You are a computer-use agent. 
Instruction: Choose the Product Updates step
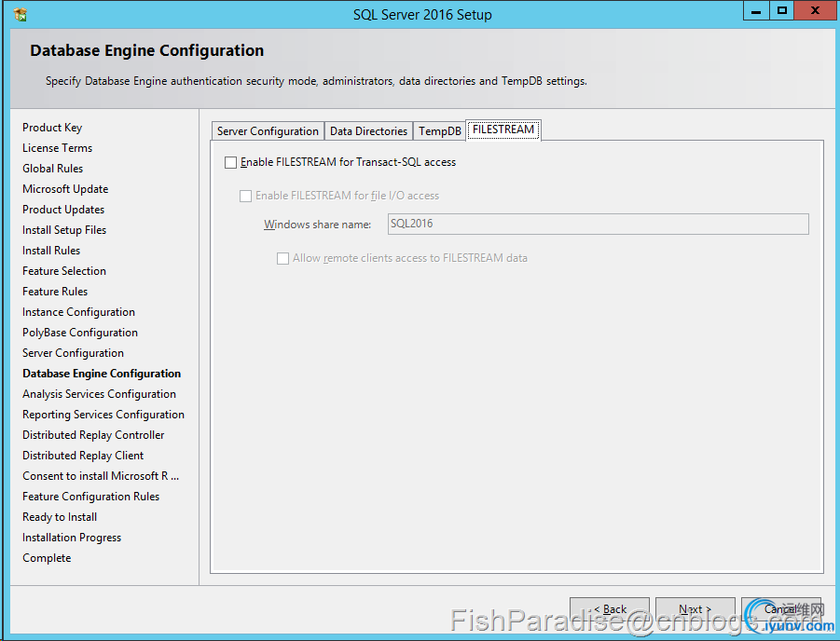click(63, 210)
